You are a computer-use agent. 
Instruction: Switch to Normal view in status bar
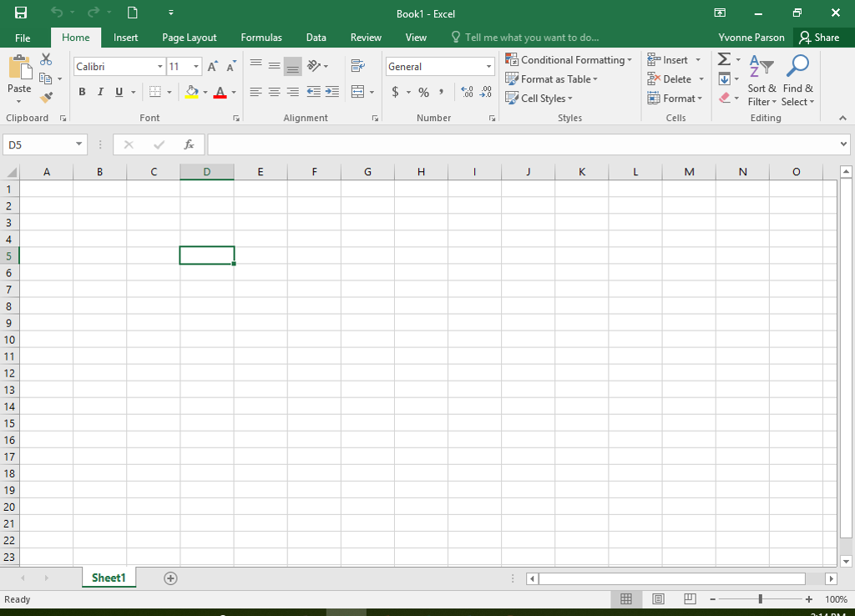coord(626,599)
